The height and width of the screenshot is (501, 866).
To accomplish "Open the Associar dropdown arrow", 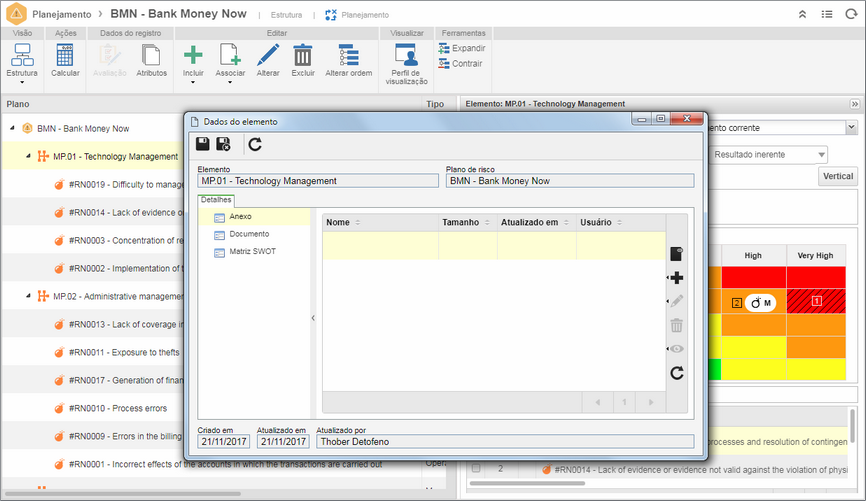I will pos(230,82).
